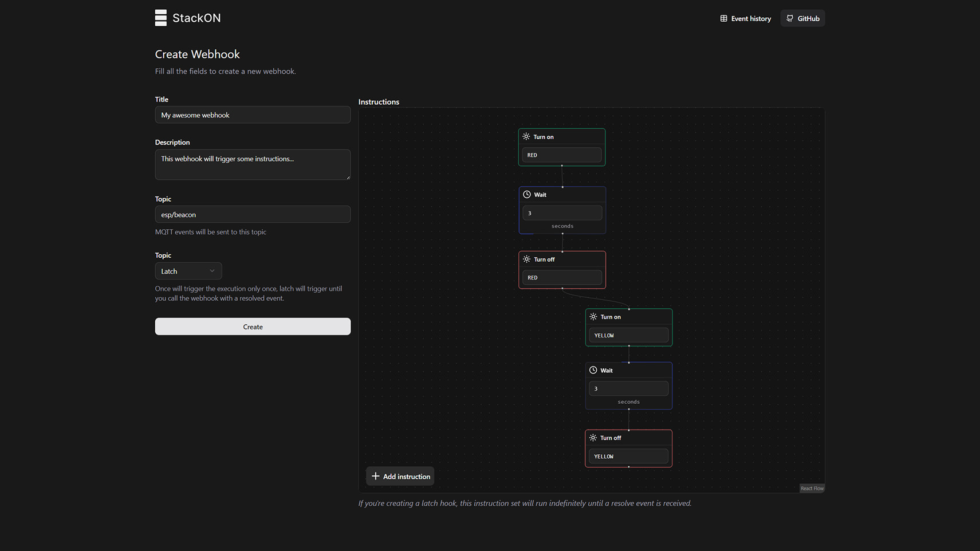Click the StackON logo icon
Image resolution: width=980 pixels, height=551 pixels.
(x=160, y=18)
